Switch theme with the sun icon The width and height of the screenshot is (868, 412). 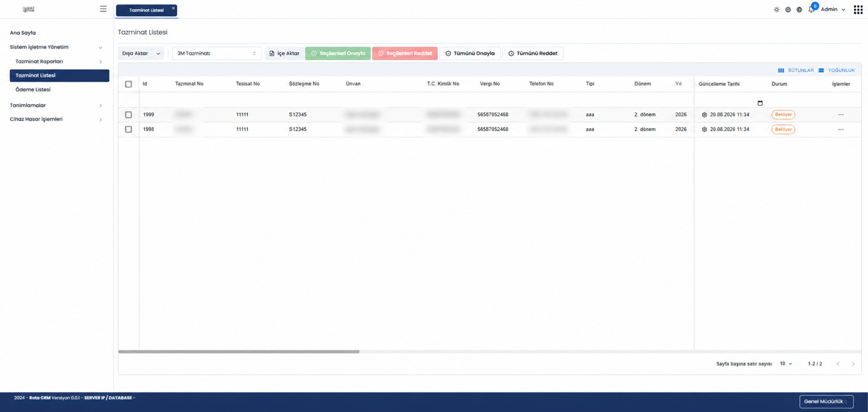click(x=777, y=9)
